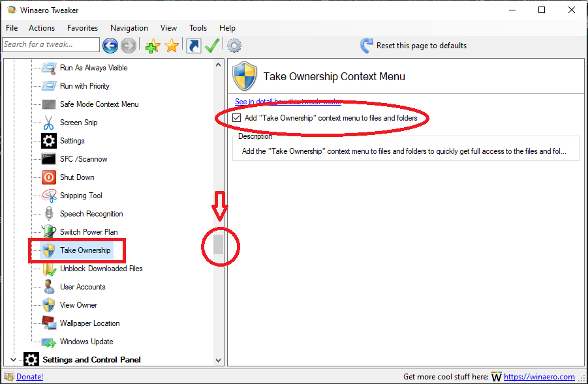Select Speech Recognition tree item

91,214
